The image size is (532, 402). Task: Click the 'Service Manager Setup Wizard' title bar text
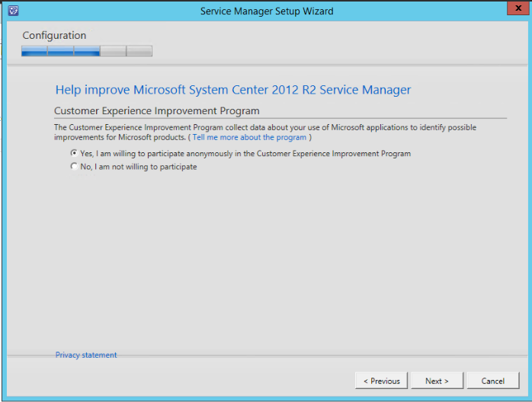click(266, 11)
